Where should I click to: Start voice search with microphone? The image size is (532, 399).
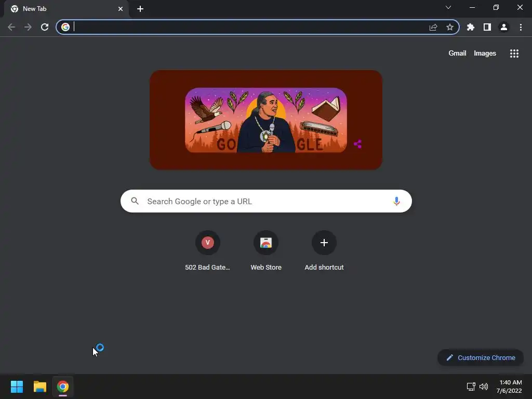[396, 201]
